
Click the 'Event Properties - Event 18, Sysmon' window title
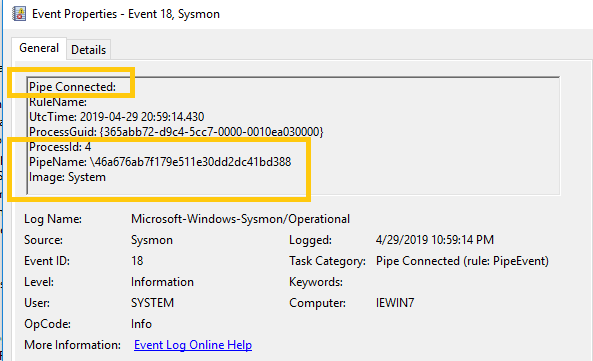[x=126, y=14]
